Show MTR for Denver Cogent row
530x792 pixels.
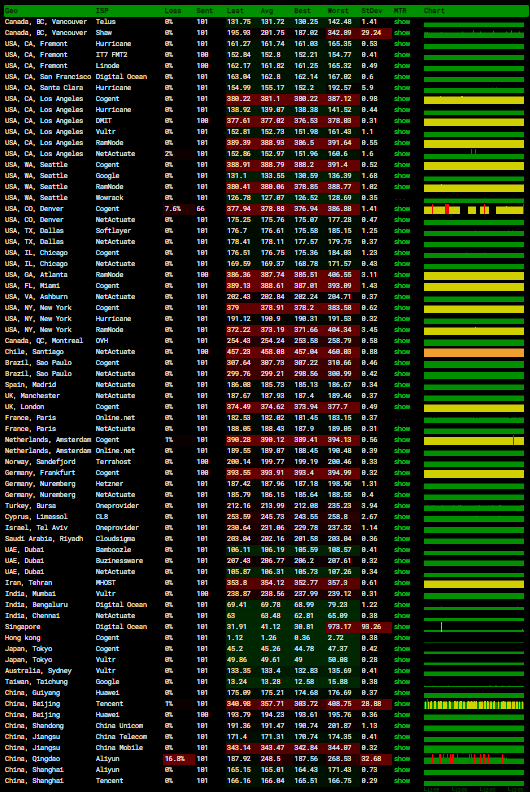point(402,209)
